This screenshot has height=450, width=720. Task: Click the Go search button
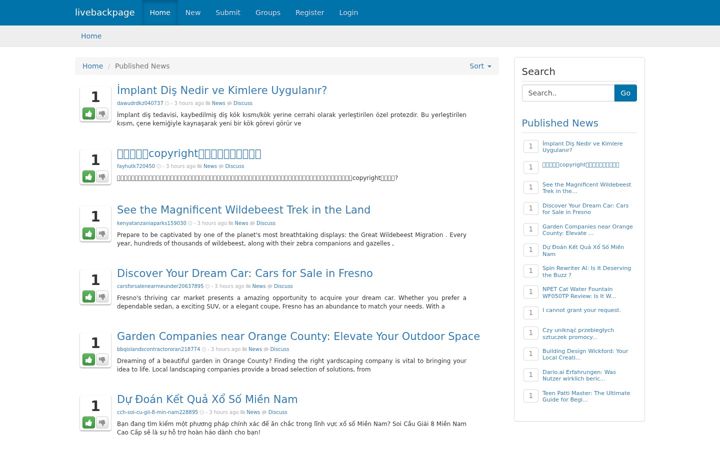tap(625, 93)
